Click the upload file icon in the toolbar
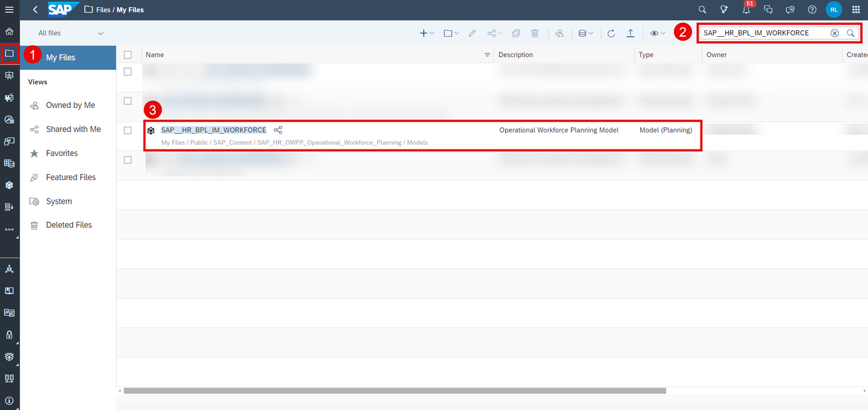Viewport: 868px width, 410px height. 631,33
